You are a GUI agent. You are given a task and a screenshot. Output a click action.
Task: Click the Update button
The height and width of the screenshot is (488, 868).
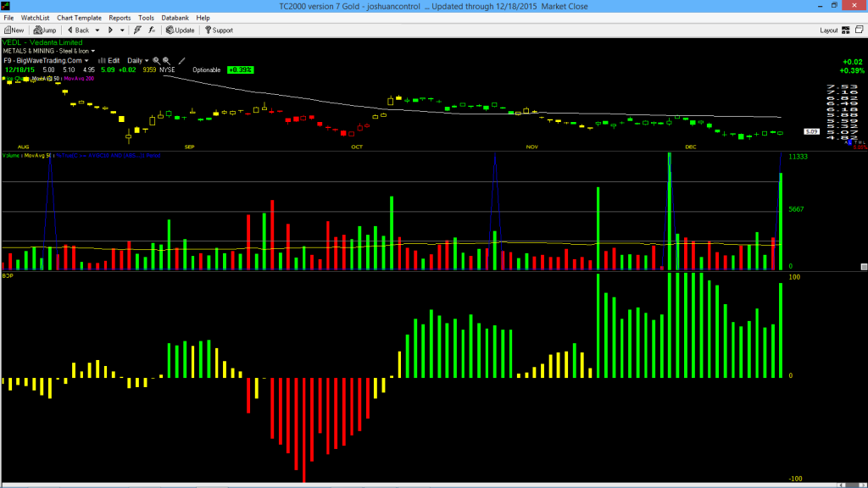coord(181,30)
